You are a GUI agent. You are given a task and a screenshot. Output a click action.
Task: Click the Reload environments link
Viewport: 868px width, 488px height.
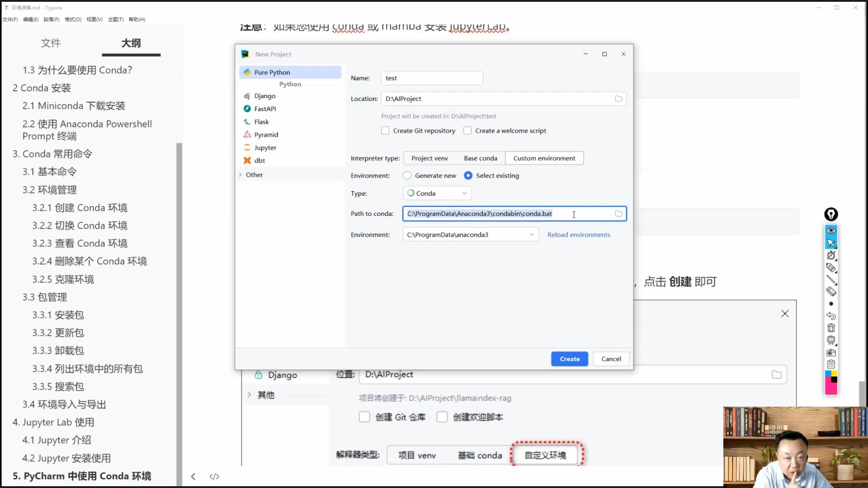[x=578, y=235]
